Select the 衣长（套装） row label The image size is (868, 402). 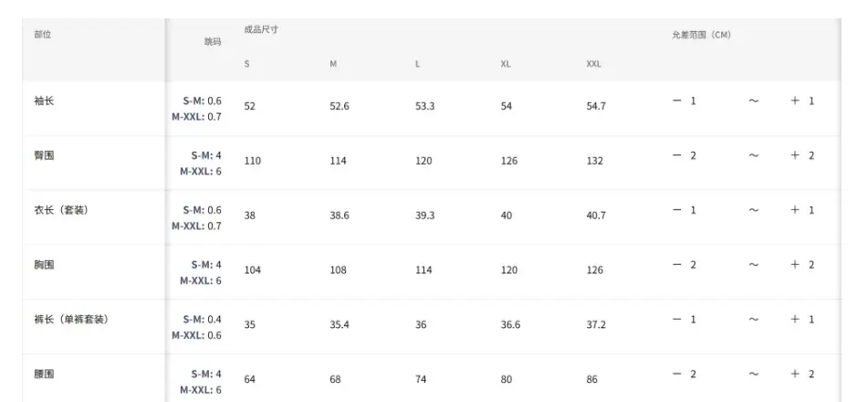(61, 210)
